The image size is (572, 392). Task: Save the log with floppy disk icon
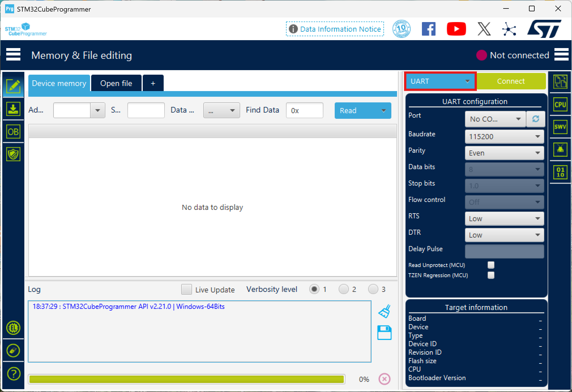384,333
